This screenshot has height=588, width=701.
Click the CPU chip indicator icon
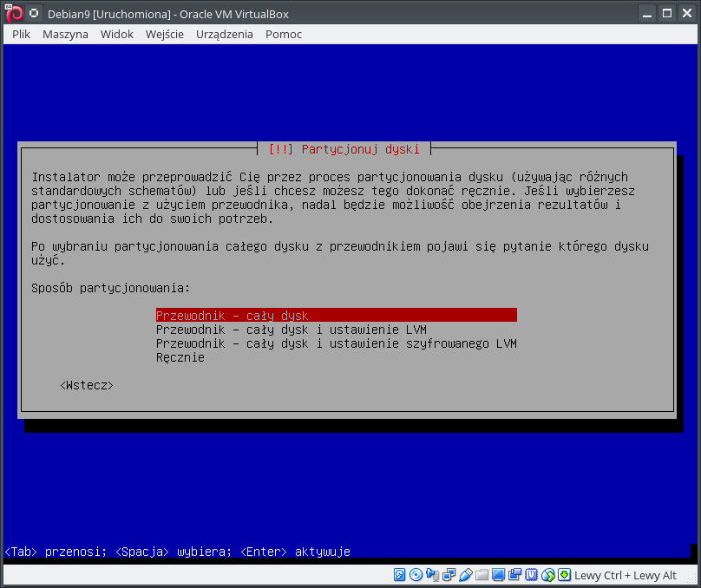point(531,575)
